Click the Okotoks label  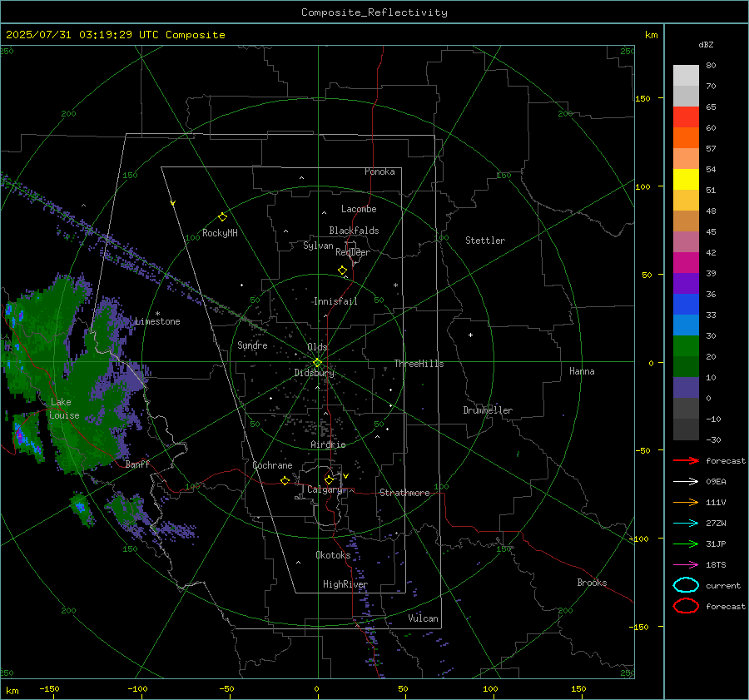coord(333,555)
